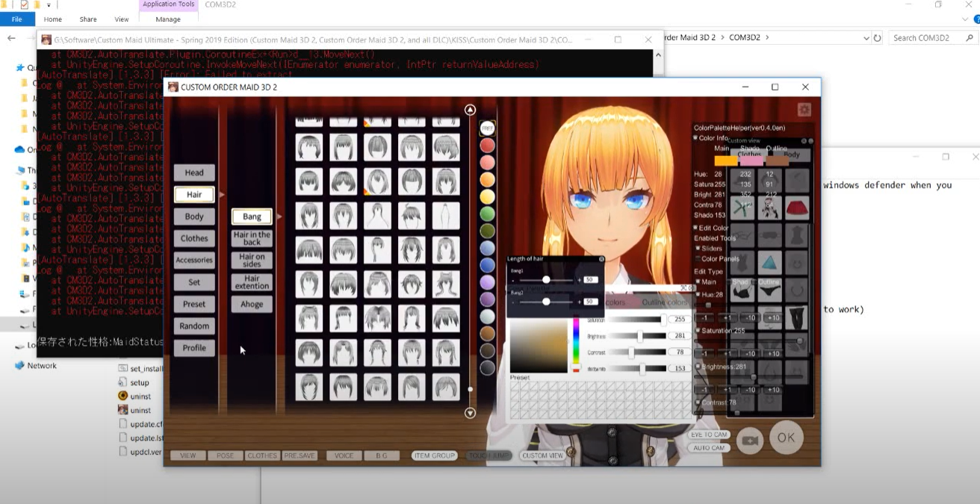Select the black stockings item in Custom view

tap(797, 319)
